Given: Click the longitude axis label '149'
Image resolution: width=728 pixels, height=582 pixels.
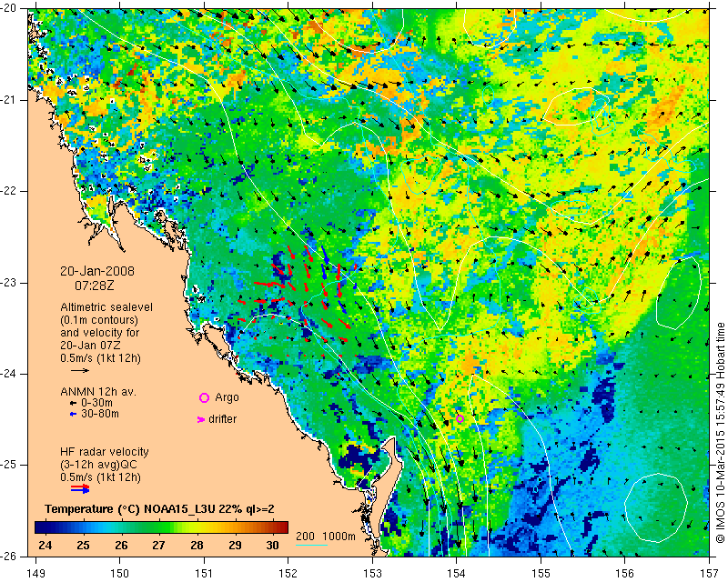Looking at the screenshot, I should (36, 574).
